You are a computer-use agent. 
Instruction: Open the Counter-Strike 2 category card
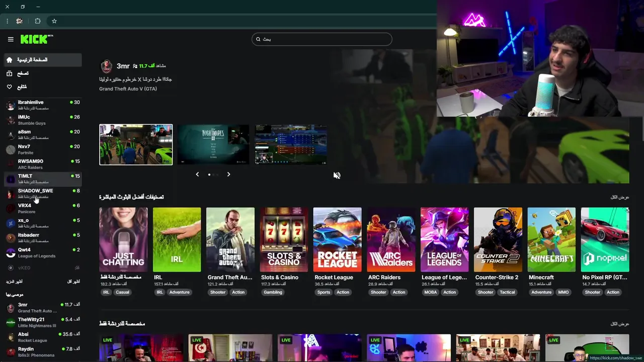[x=498, y=240]
